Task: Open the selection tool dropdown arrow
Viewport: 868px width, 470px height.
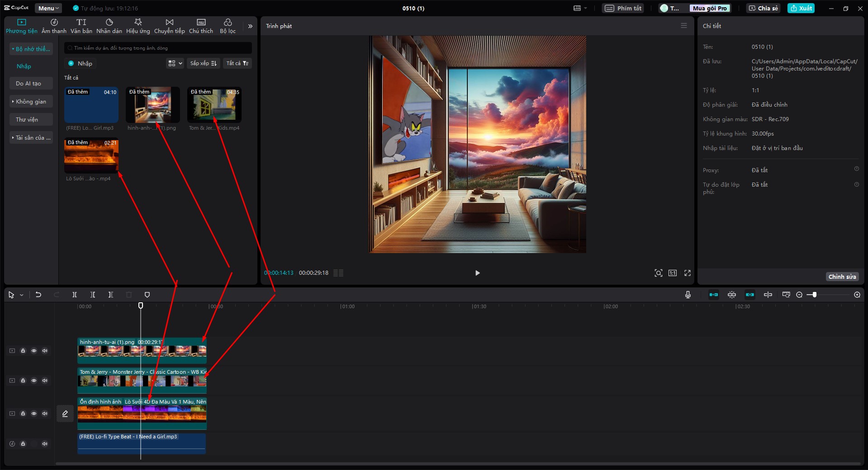Action: tap(21, 295)
